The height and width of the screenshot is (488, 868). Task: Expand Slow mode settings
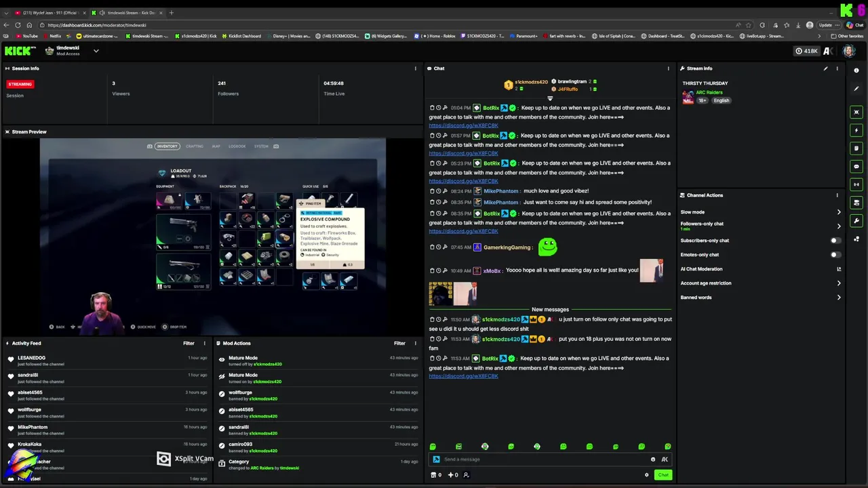point(760,212)
